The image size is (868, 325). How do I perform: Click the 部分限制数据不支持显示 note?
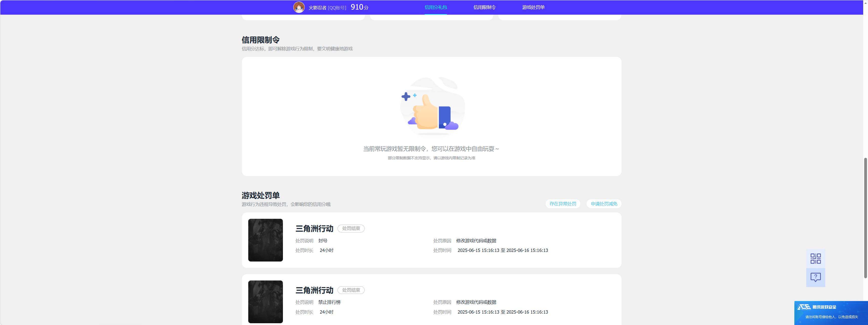(431, 158)
